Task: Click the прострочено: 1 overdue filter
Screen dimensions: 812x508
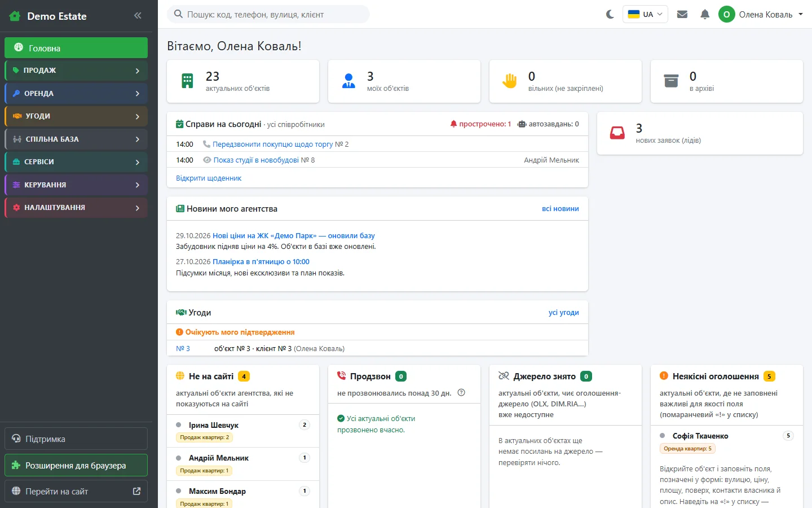Action: click(x=480, y=124)
